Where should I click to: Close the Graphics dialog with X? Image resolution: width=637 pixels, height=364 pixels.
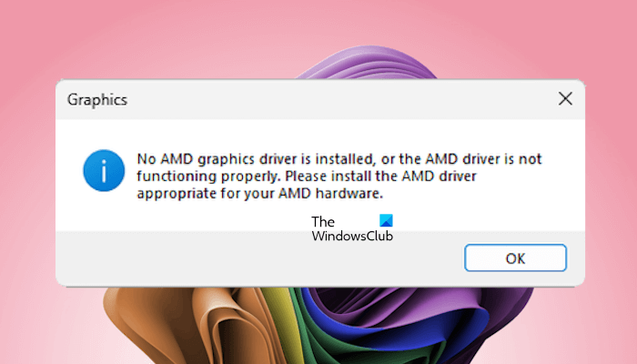click(565, 98)
